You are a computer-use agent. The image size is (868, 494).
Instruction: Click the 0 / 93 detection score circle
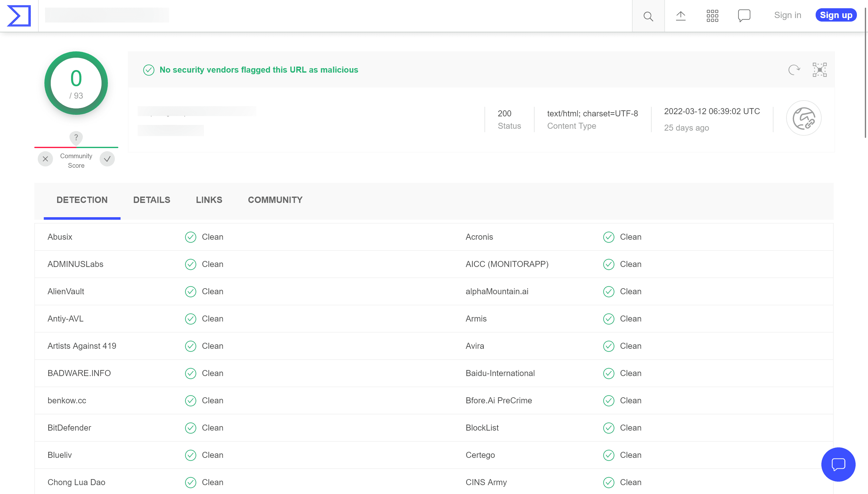click(x=76, y=83)
